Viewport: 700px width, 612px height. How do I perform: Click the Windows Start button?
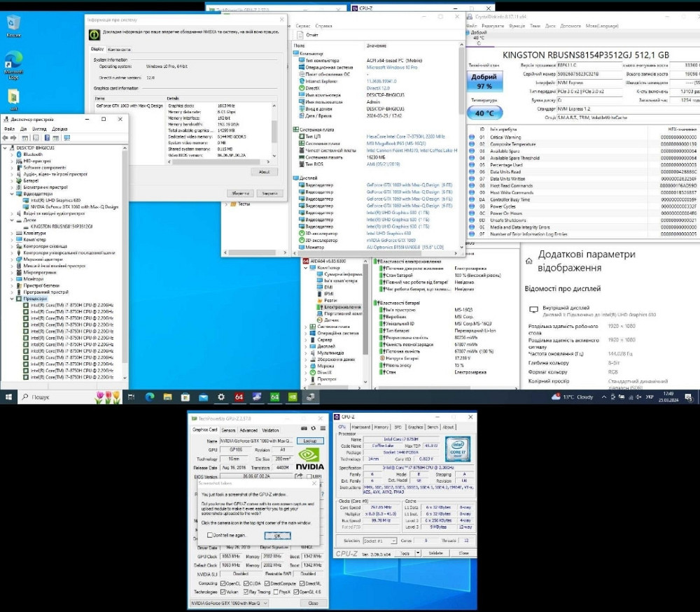click(x=9, y=397)
